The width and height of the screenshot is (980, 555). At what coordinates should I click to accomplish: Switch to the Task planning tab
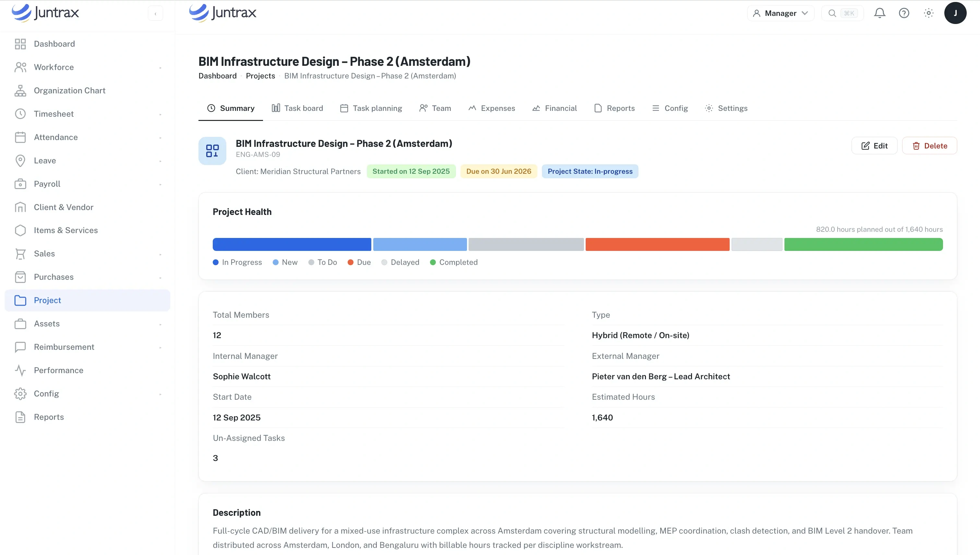pyautogui.click(x=371, y=108)
